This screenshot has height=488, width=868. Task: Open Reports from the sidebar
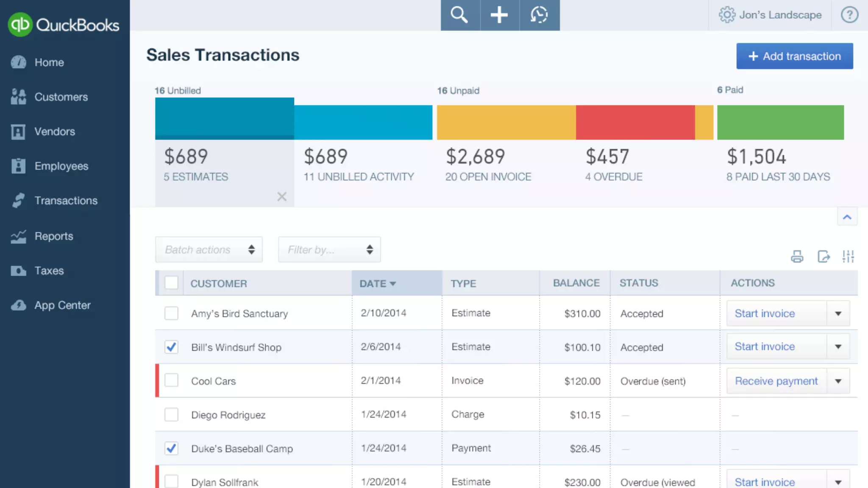pos(54,236)
